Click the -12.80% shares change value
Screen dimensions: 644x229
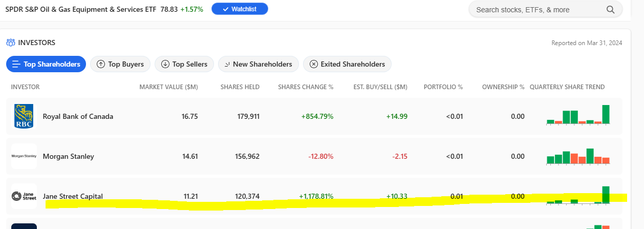click(x=321, y=156)
